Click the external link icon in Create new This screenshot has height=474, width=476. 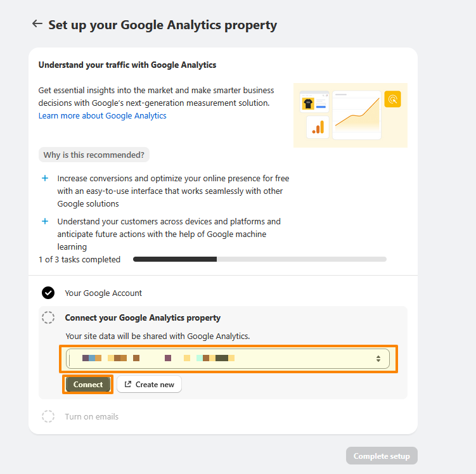(x=128, y=385)
